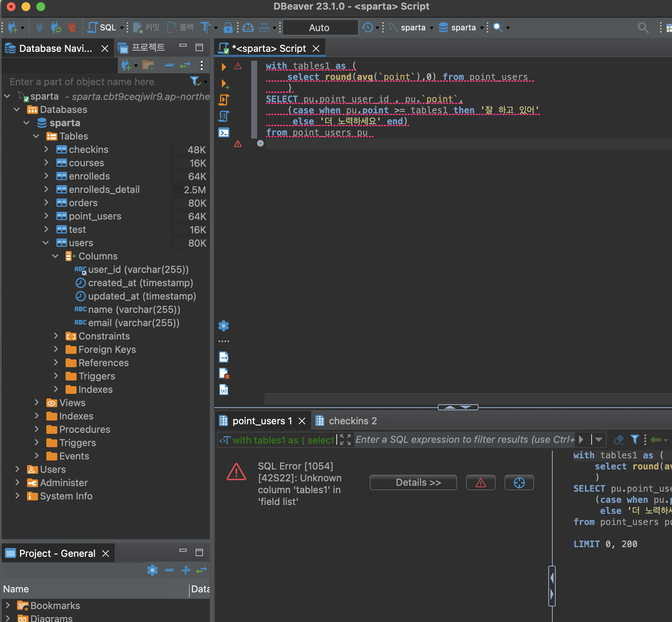
Task: Collapse the Databases folder
Action: point(17,110)
